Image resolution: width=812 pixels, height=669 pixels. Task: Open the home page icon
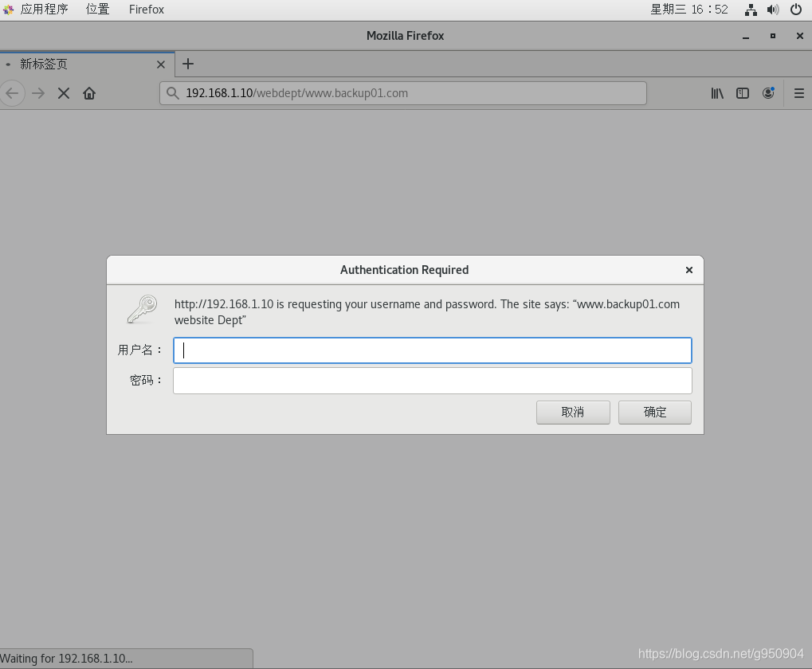click(89, 93)
